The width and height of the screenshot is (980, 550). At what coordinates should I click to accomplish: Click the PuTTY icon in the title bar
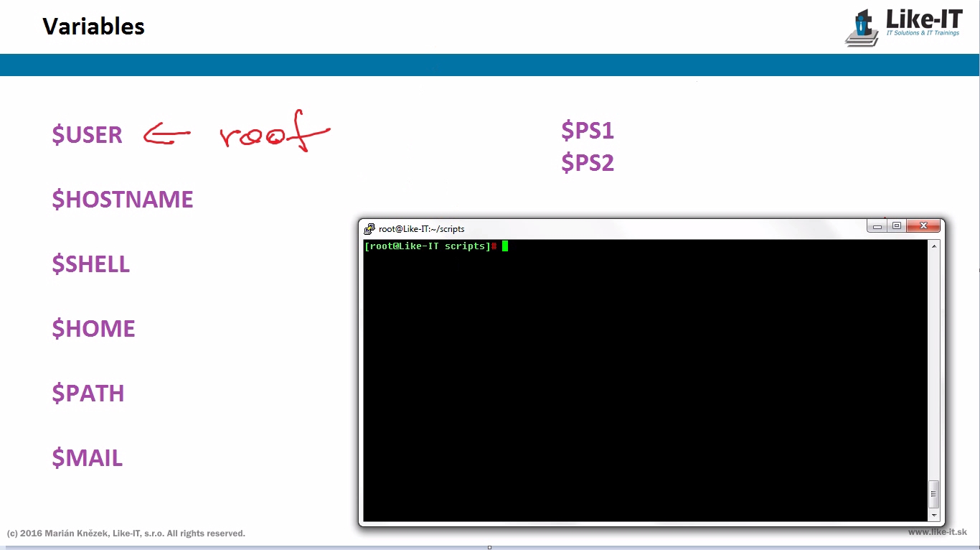369,228
